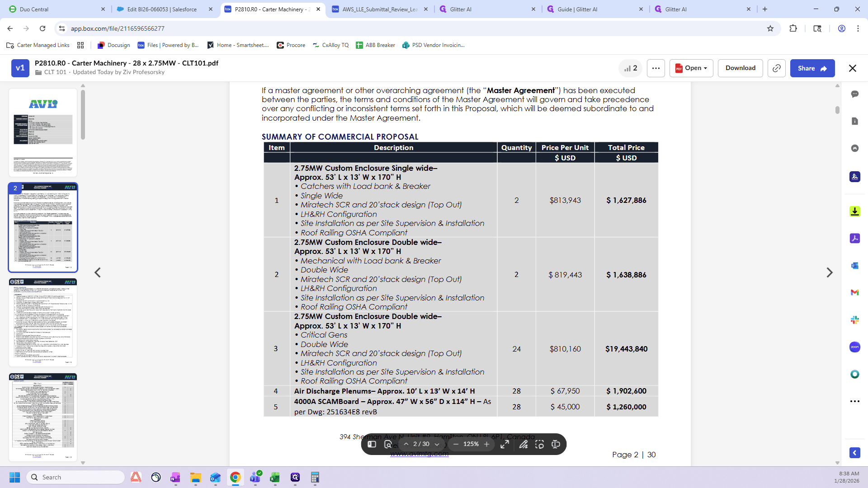Close the file preview with X
This screenshot has width=868, height=488.
[853, 68]
